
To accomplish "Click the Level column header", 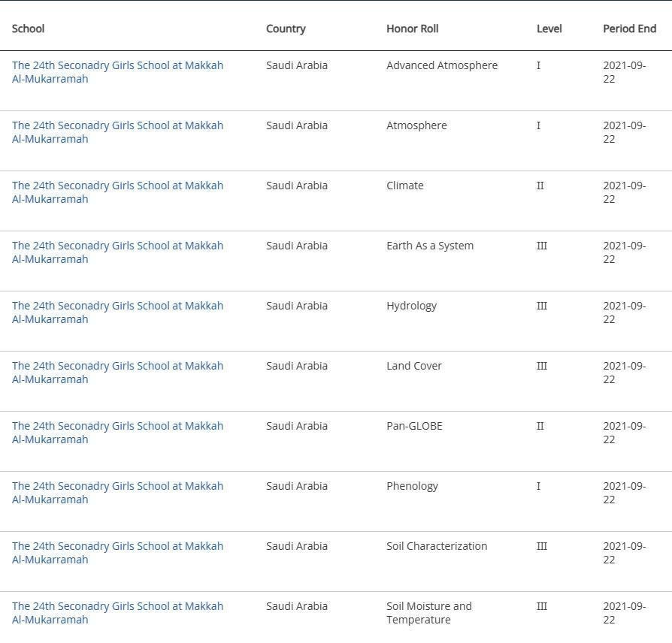I will click(x=549, y=29).
